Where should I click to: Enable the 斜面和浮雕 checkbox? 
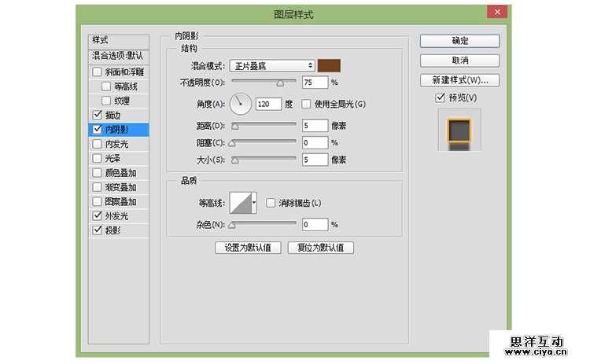point(97,72)
